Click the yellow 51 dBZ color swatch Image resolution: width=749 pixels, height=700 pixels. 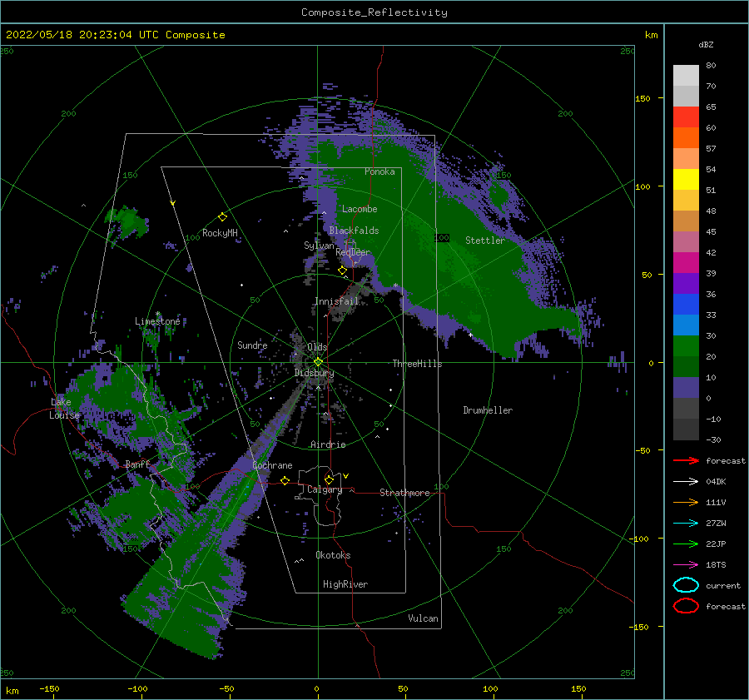tap(686, 179)
